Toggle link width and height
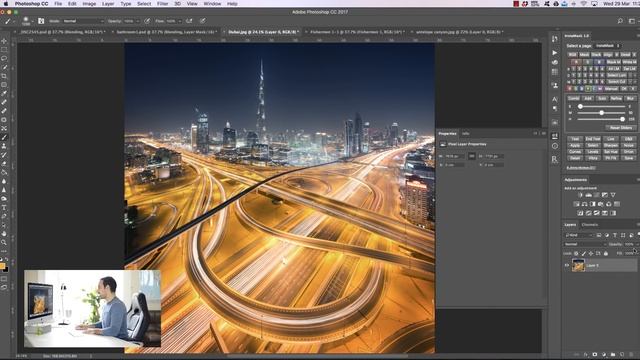Screen dimensions: 640x360 tap(471, 156)
